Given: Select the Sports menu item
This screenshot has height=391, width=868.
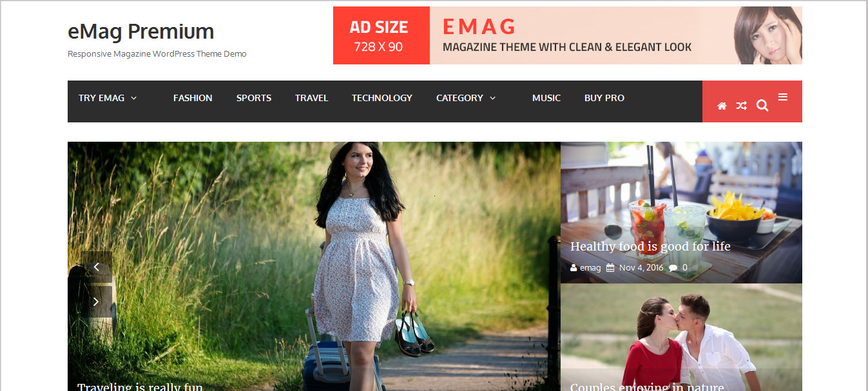Looking at the screenshot, I should [x=254, y=98].
